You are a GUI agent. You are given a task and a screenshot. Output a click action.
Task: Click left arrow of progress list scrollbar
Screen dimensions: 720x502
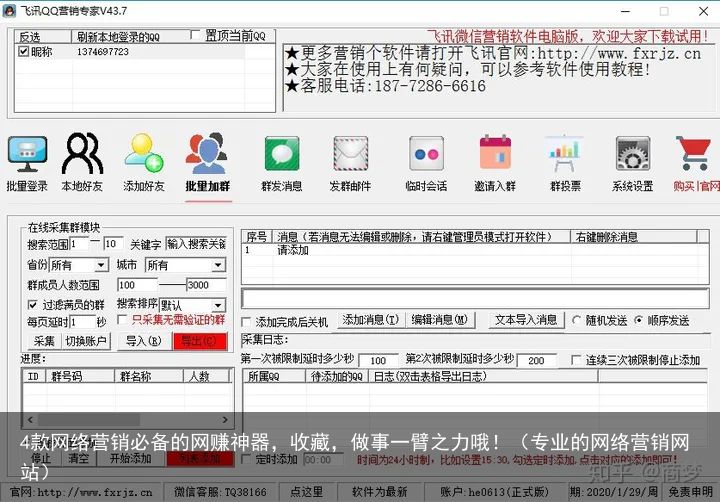tap(30, 419)
